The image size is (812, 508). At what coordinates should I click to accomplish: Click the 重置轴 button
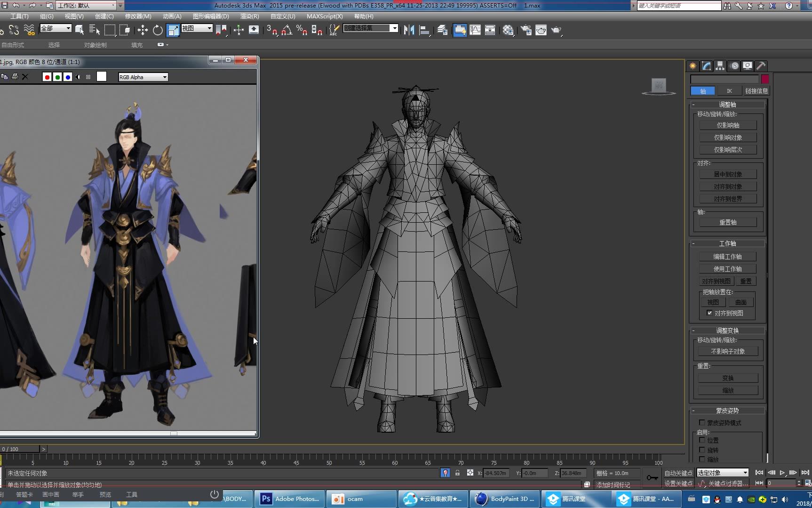coord(728,222)
